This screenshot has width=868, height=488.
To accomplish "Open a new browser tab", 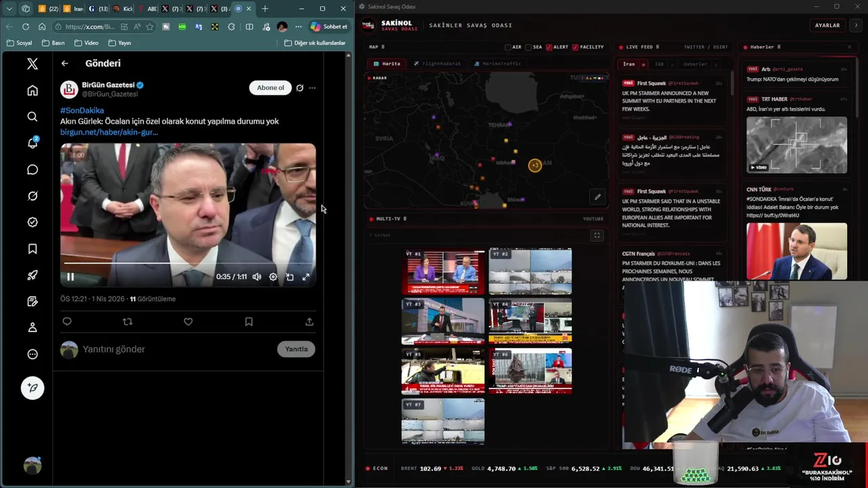I will point(265,9).
